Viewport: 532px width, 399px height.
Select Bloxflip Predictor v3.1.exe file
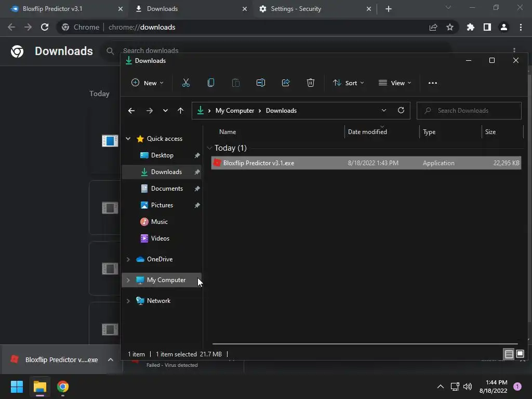366,163
